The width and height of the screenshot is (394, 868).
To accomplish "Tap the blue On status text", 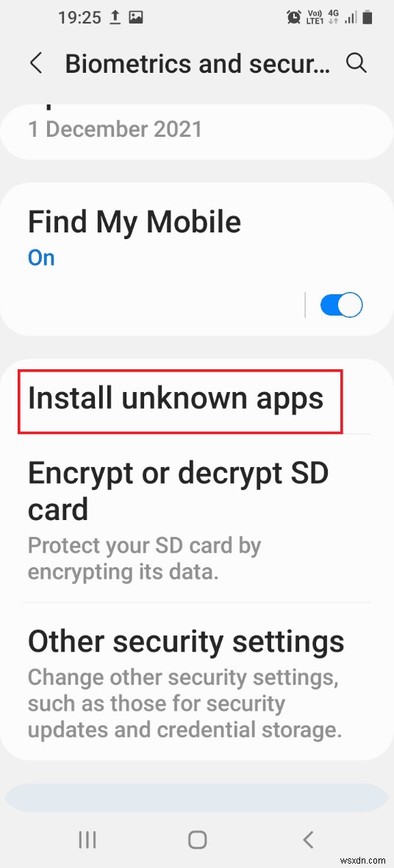I will point(41,258).
